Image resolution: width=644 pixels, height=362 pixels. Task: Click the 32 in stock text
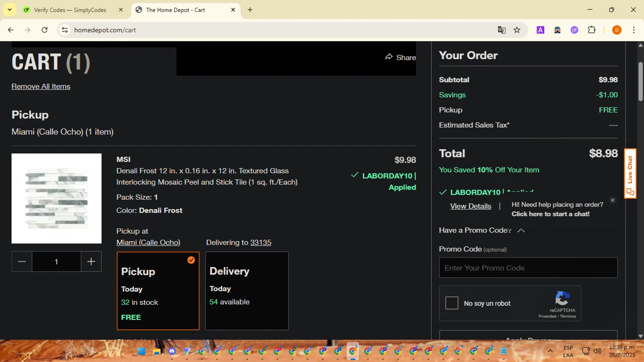point(140,302)
